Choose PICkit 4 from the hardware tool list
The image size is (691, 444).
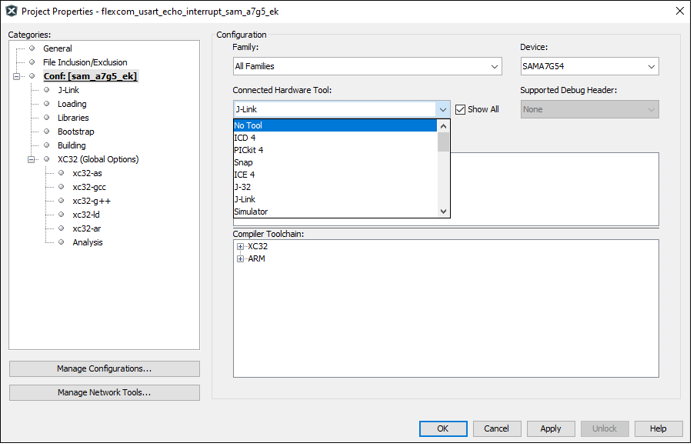click(249, 150)
